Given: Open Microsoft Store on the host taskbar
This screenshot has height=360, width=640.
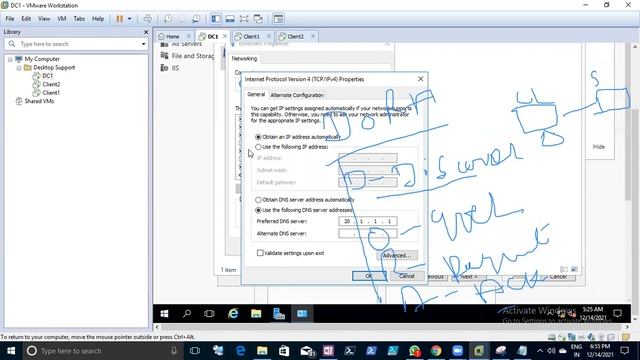Looking at the screenshot, I should click(x=284, y=351).
